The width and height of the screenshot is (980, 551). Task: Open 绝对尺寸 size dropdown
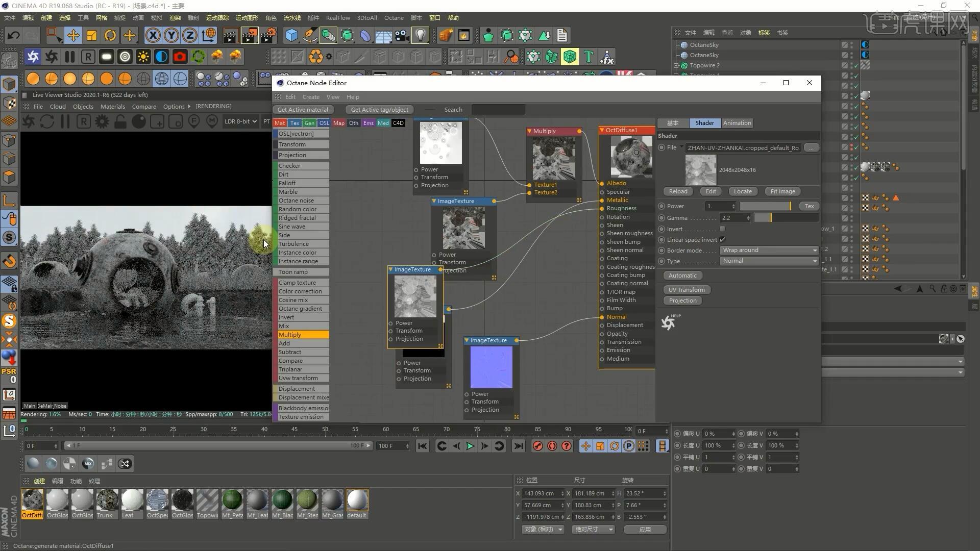coord(594,530)
